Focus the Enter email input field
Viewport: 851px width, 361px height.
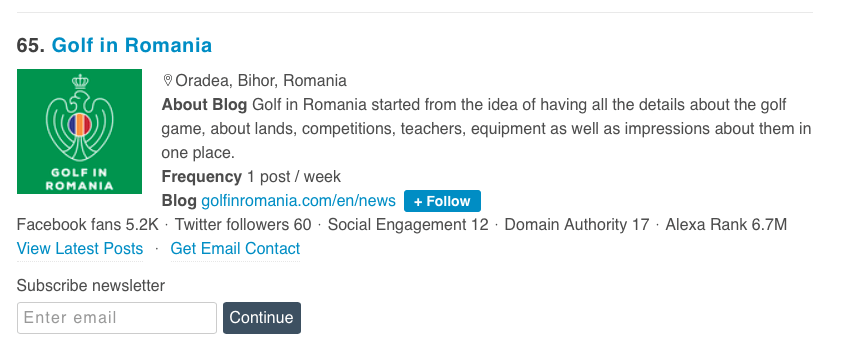(117, 318)
